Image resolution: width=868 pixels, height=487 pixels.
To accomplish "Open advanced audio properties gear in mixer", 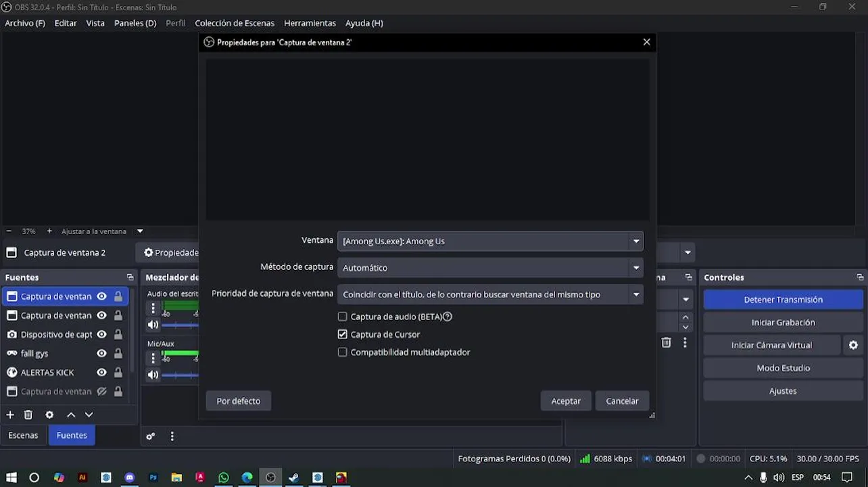I will (151, 436).
